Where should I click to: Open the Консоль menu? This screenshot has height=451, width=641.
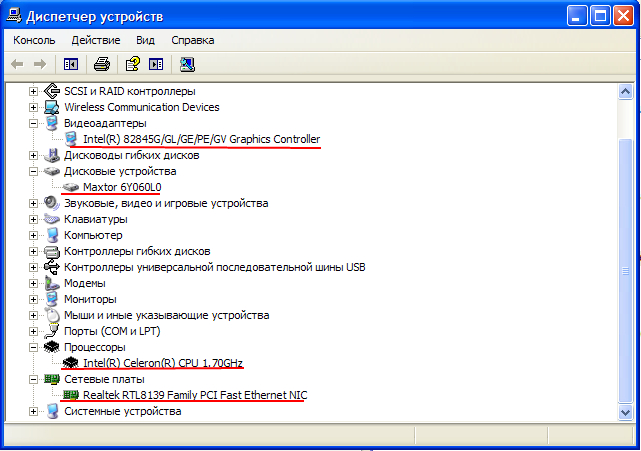click(35, 40)
